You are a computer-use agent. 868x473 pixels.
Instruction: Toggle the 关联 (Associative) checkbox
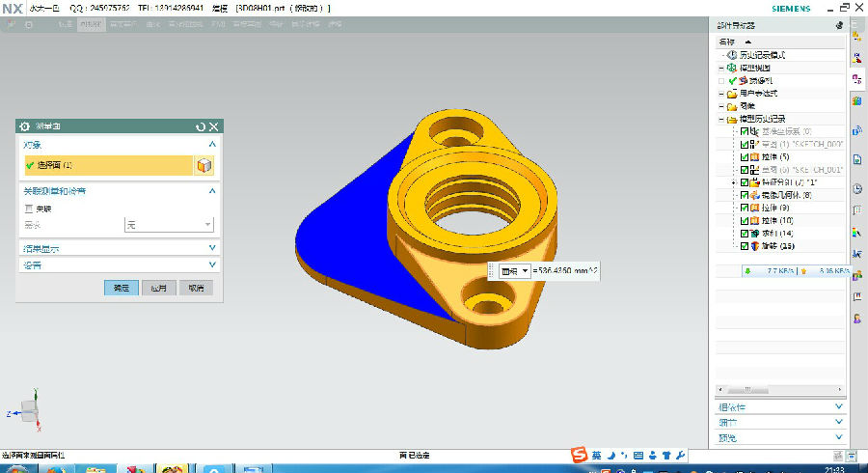coord(28,208)
